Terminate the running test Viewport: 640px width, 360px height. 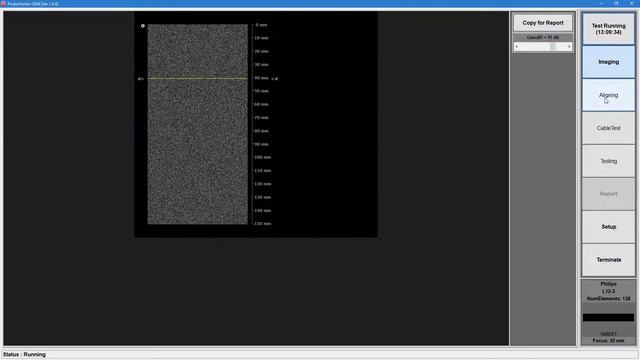click(608, 260)
